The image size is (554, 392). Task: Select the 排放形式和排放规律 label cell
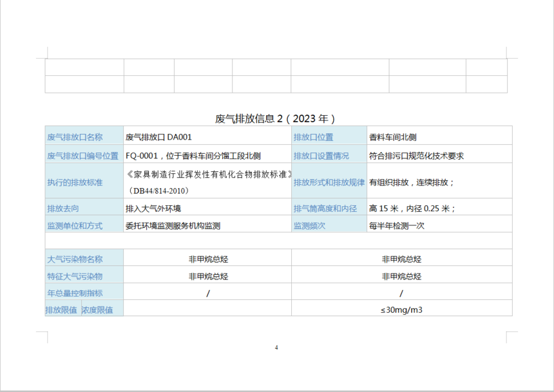coord(329,182)
